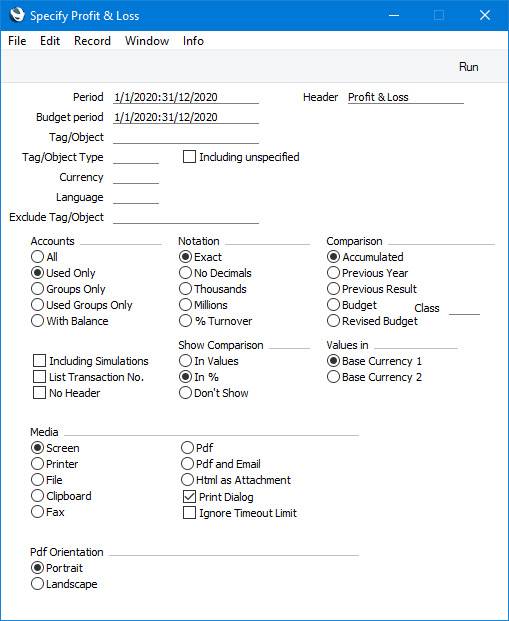This screenshot has height=621, width=509.
Task: Minimize the Specify Profit & Loss window
Action: [x=394, y=15]
